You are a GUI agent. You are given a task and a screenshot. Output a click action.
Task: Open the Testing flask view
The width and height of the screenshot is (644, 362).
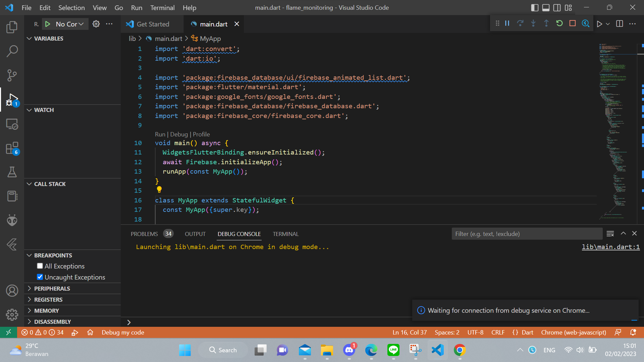pyautogui.click(x=12, y=172)
